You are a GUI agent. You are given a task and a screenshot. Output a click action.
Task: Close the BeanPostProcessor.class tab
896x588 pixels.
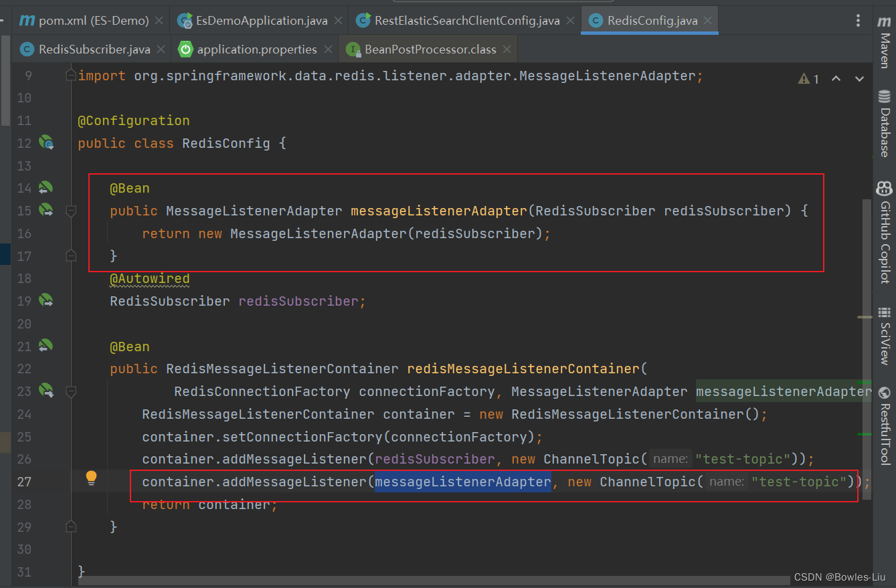pyautogui.click(x=507, y=50)
